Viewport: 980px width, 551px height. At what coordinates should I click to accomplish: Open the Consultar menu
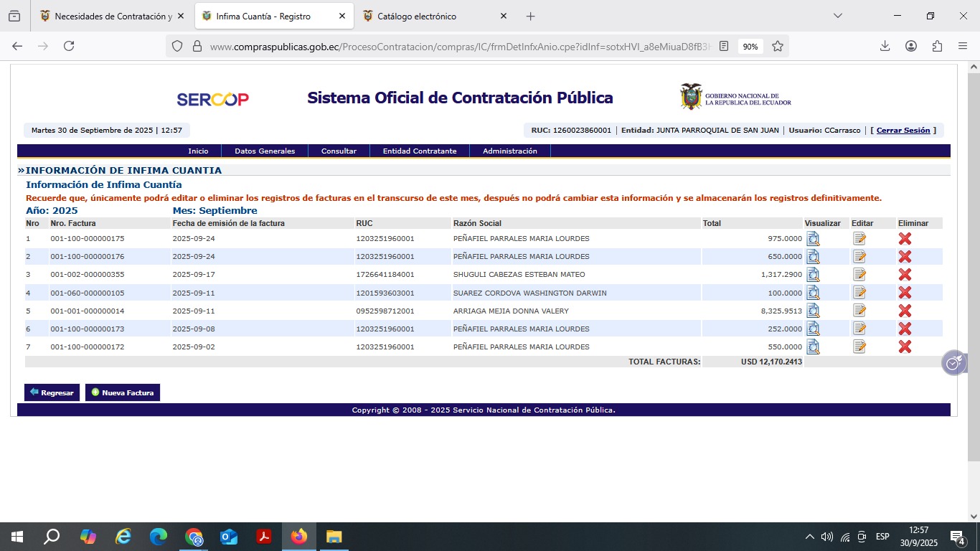click(339, 151)
